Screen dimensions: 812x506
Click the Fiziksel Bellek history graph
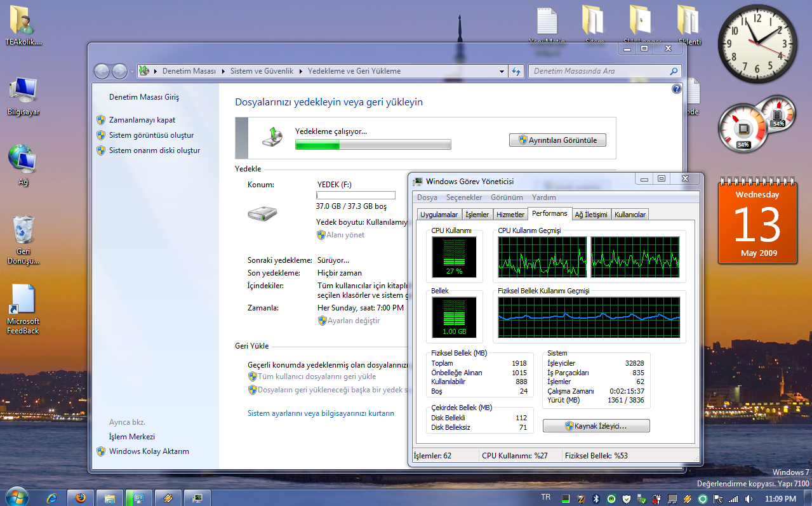(589, 317)
